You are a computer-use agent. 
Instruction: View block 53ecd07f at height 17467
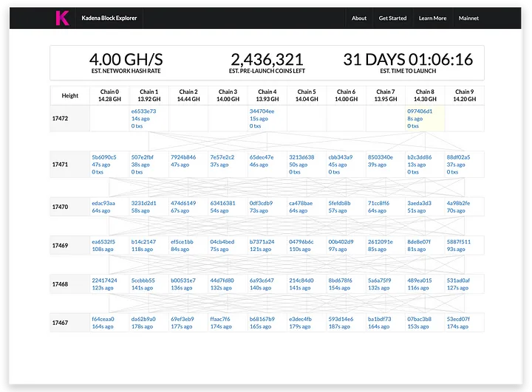coord(459,319)
